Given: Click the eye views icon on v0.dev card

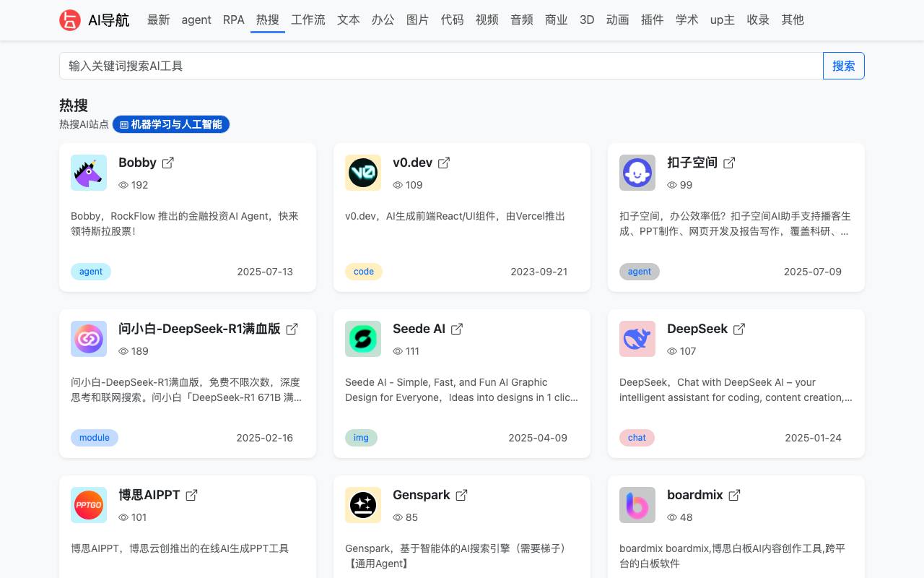Looking at the screenshot, I should point(398,185).
